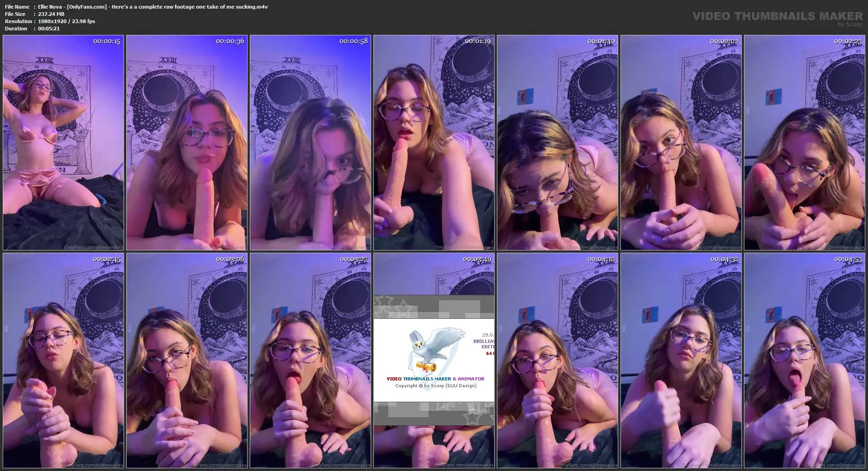Open the frame timestamped 00:03:27

(310, 360)
